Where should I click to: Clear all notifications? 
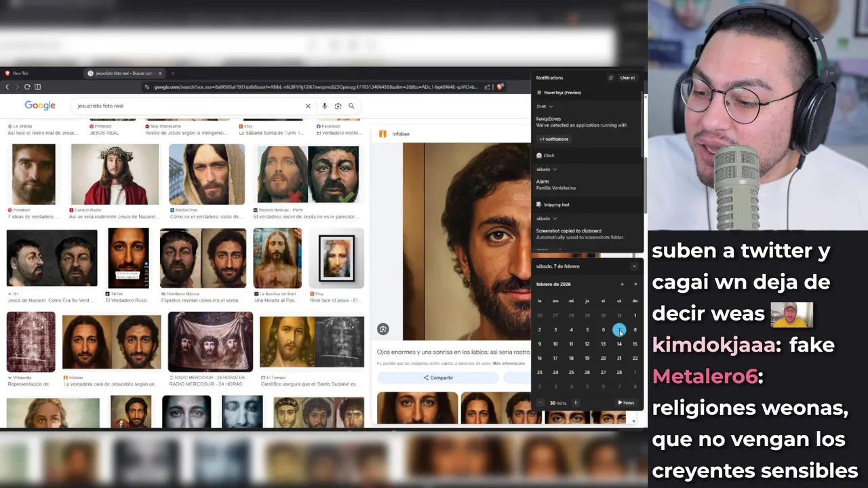[627, 77]
